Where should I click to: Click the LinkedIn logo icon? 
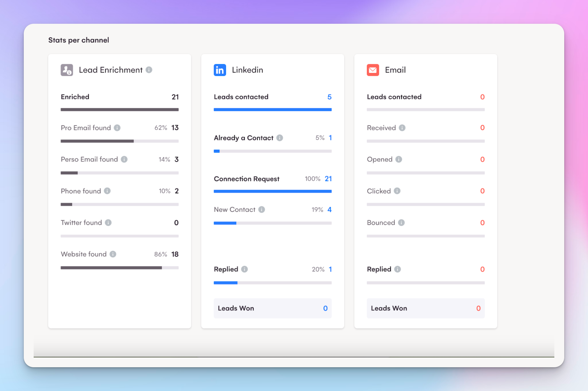point(220,70)
